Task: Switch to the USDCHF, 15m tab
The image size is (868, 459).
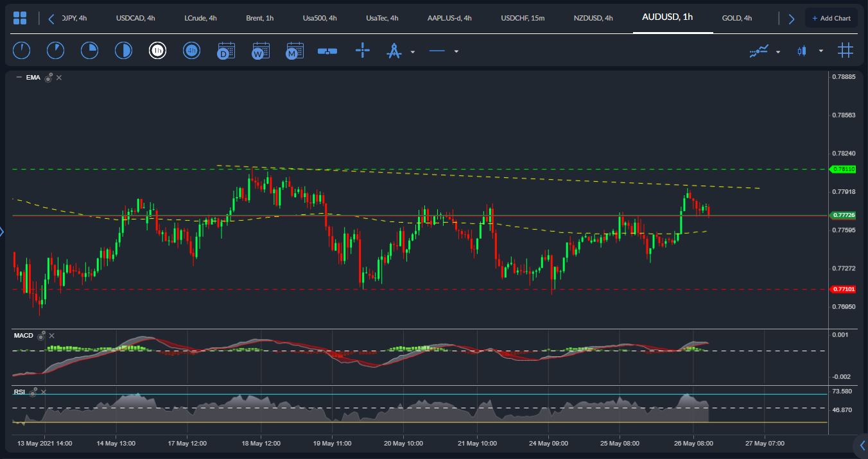Action: tap(523, 18)
